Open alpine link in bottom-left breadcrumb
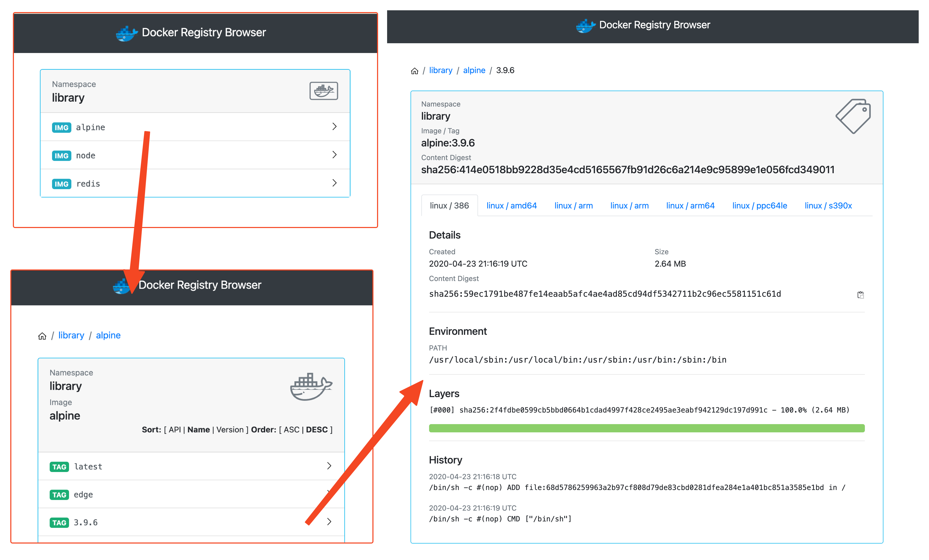Viewport: 929px width, 560px height. click(x=108, y=335)
